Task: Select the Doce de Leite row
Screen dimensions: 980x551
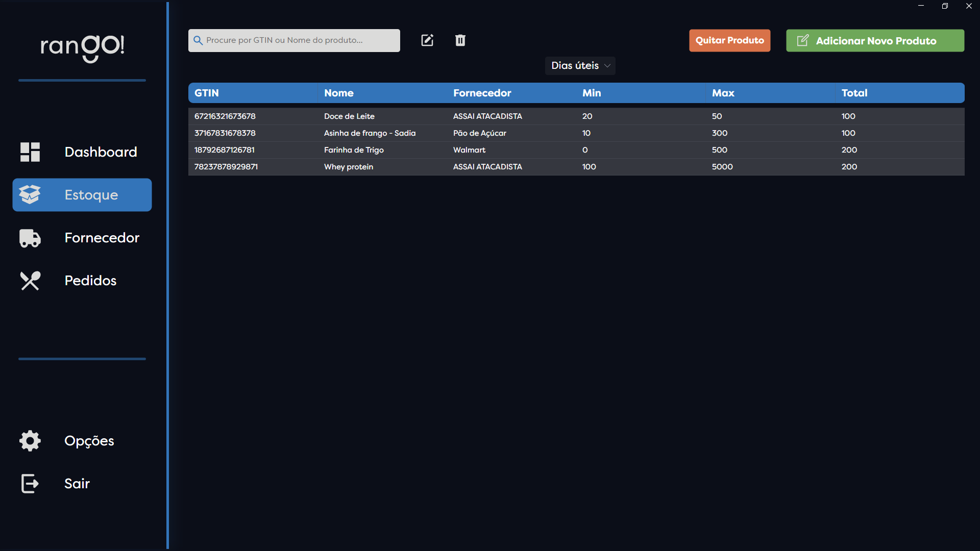Action: point(349,116)
